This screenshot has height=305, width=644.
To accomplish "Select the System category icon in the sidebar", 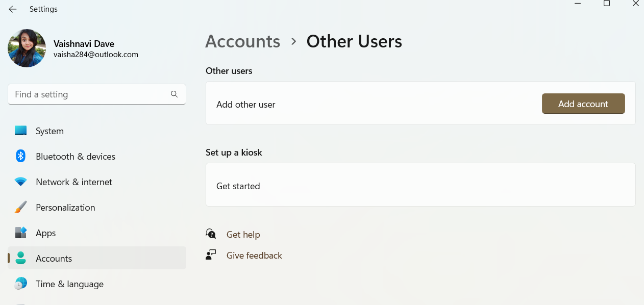I will (x=20, y=131).
